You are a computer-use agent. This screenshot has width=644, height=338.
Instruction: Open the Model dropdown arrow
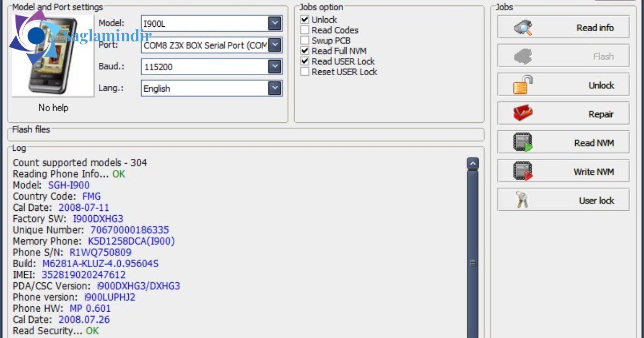click(275, 23)
